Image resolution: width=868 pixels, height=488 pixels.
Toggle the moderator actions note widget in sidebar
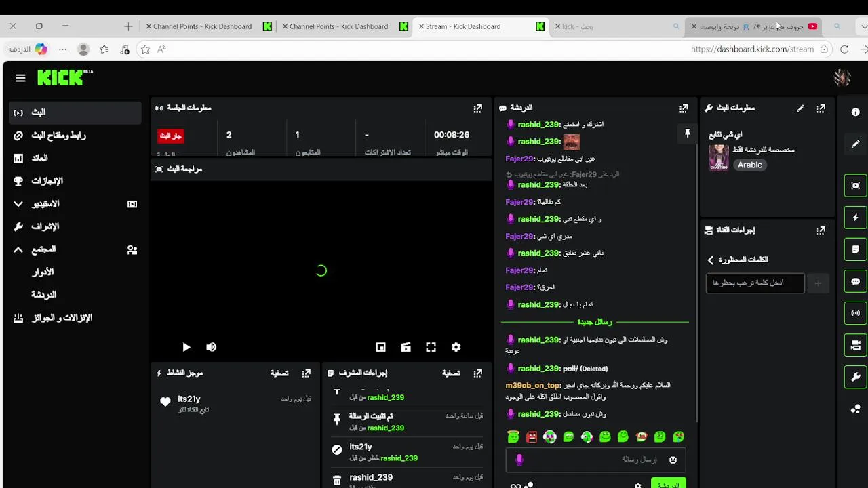point(855,249)
